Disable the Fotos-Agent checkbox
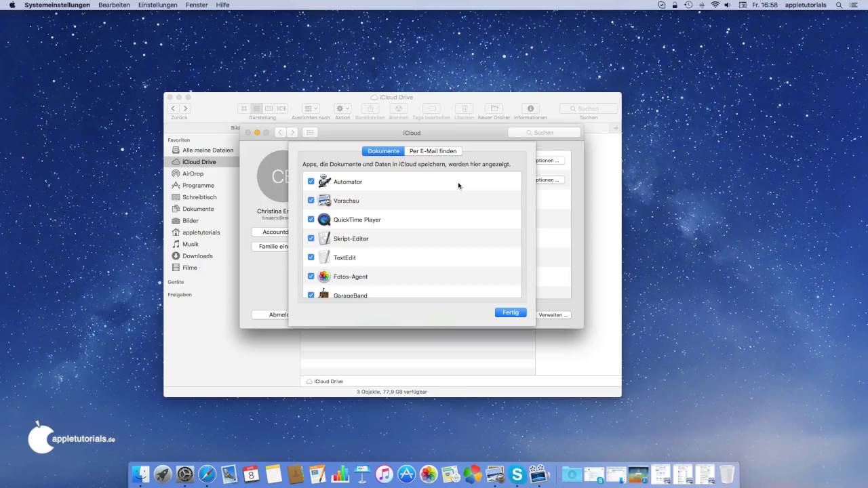Viewport: 868px width, 488px height. coord(311,277)
